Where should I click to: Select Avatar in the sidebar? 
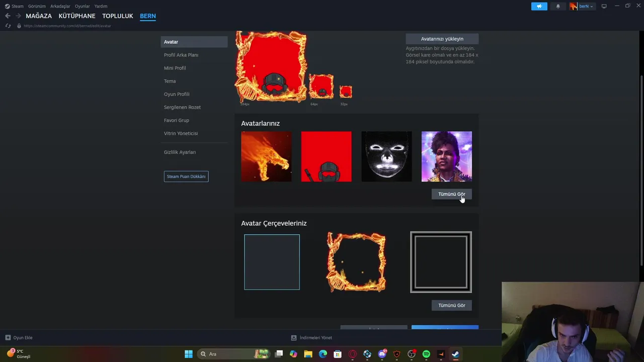pyautogui.click(x=194, y=42)
